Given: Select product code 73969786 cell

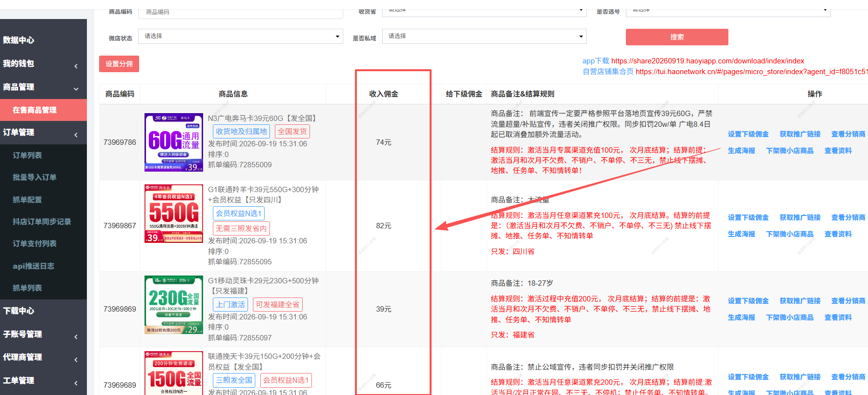Looking at the screenshot, I should 120,142.
